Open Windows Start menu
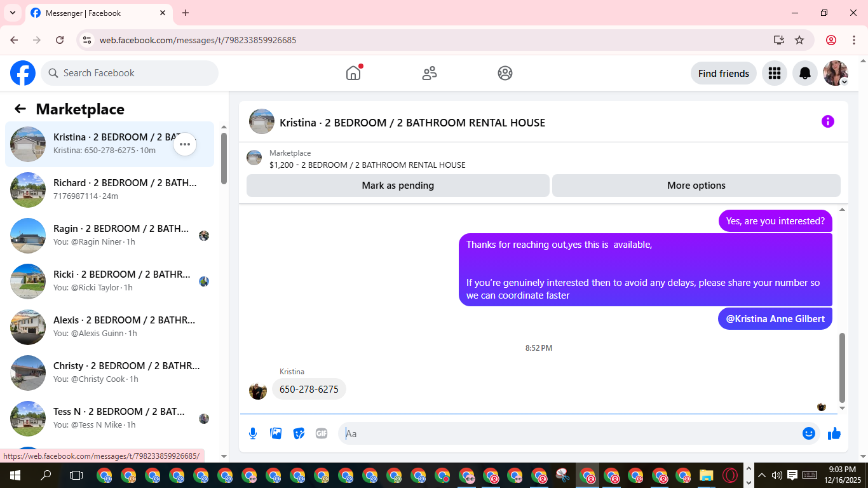 click(15, 475)
